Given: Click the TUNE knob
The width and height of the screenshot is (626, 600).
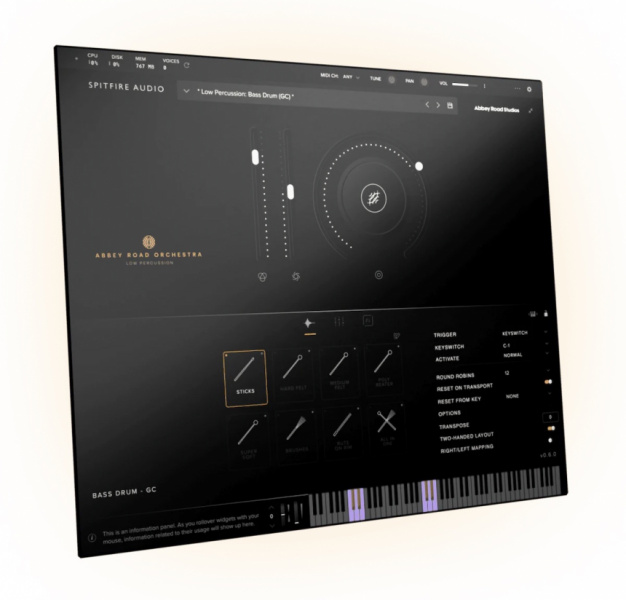Looking at the screenshot, I should [x=392, y=80].
